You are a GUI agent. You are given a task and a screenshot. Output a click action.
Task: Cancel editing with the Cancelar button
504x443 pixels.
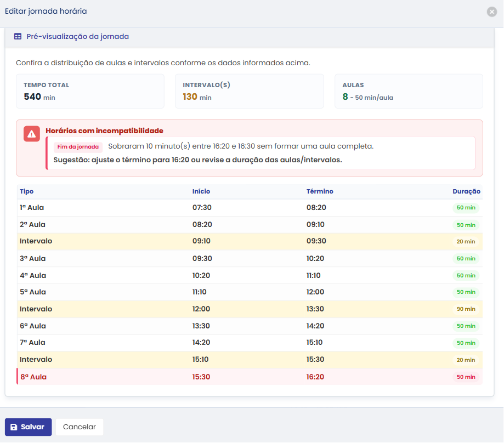(80, 427)
